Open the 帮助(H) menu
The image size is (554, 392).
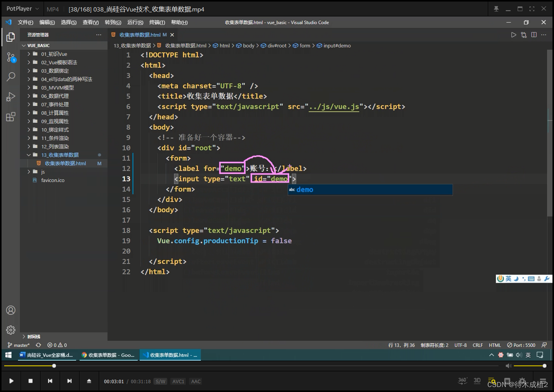[179, 23]
